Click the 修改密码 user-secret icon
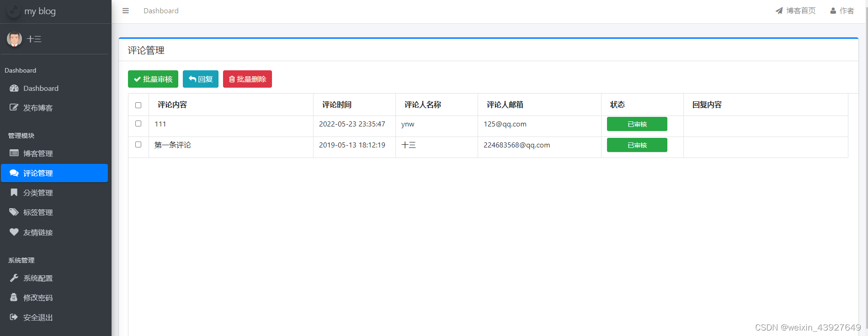868x336 pixels. (14, 297)
